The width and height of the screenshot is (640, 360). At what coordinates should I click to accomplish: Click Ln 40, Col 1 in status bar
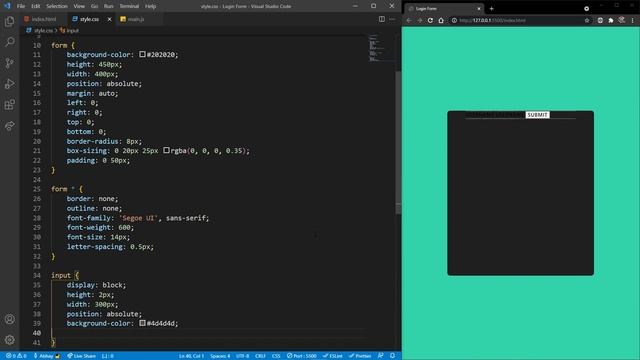click(x=191, y=356)
